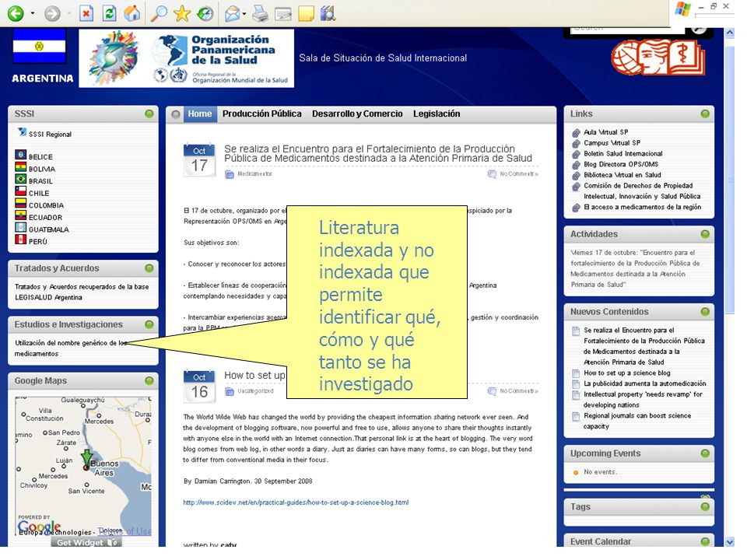
Task: Open Regional journals can boost science capacity
Action: coord(637,421)
